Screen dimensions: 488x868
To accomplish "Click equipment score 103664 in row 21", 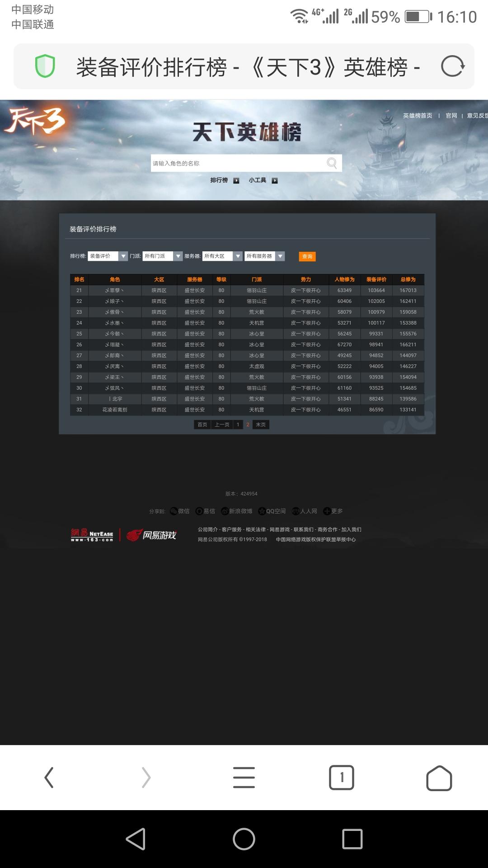I will tap(376, 290).
